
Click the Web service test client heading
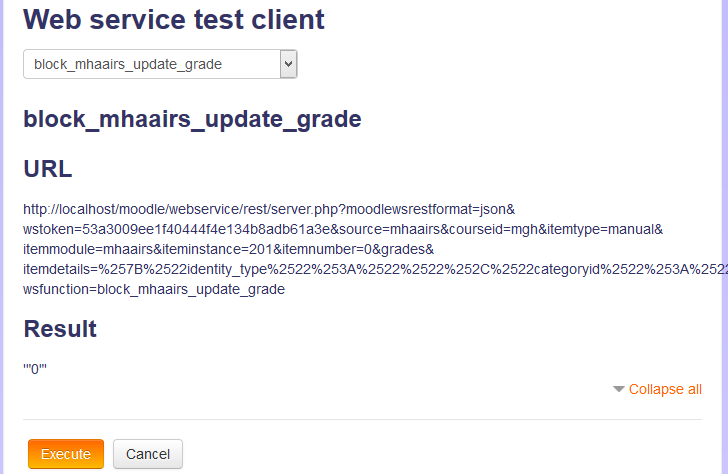[174, 19]
